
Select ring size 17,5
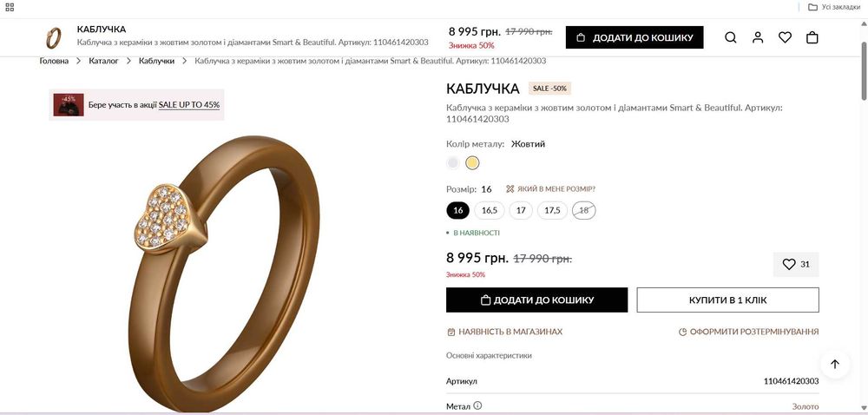(x=552, y=210)
